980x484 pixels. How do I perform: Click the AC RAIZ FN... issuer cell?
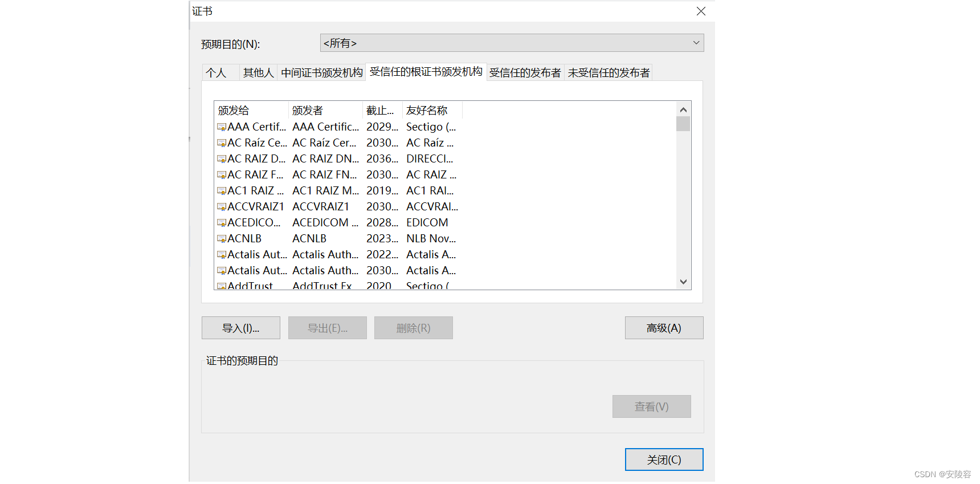(324, 174)
